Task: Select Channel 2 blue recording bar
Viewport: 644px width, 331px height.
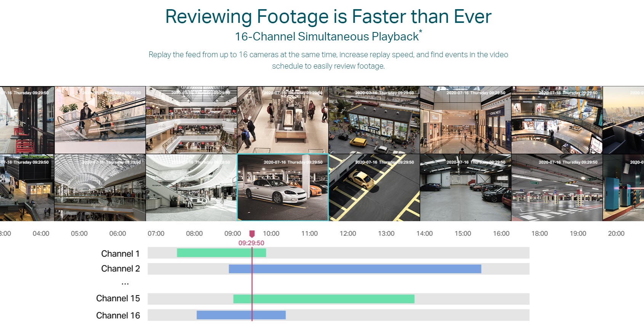Action: pos(355,269)
